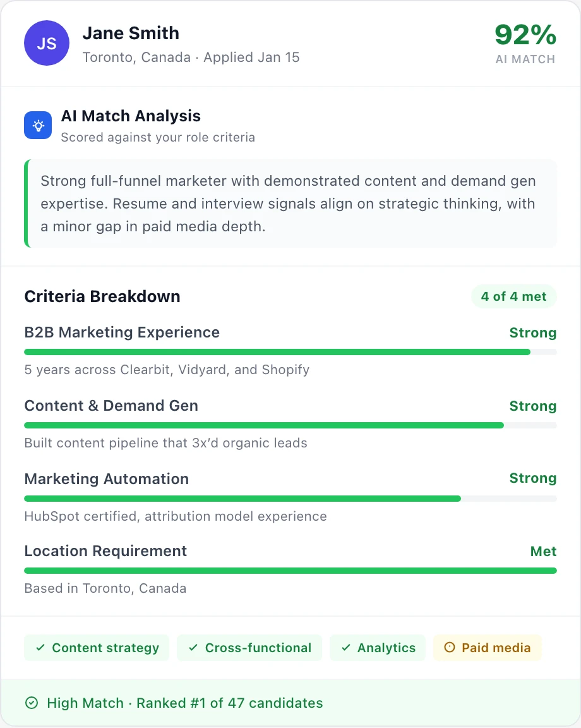This screenshot has width=581, height=728.
Task: Click the checkmark icon on Content strategy tag
Action: [x=40, y=648]
